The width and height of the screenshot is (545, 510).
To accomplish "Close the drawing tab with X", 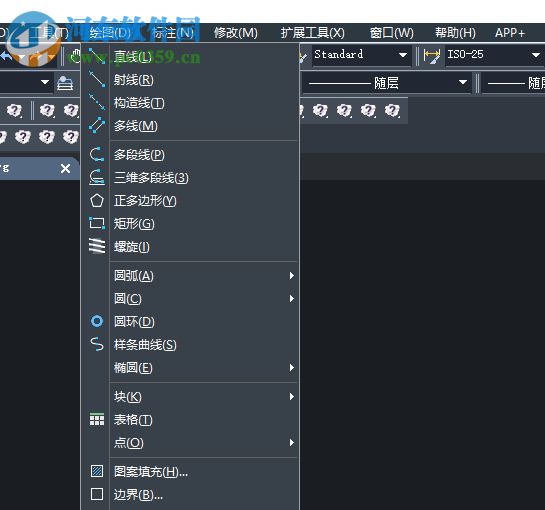I will 65,169.
